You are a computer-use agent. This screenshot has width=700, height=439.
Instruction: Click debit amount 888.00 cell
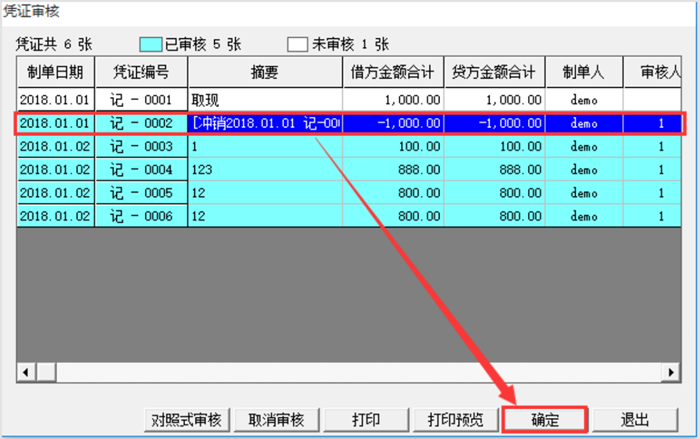pos(393,169)
